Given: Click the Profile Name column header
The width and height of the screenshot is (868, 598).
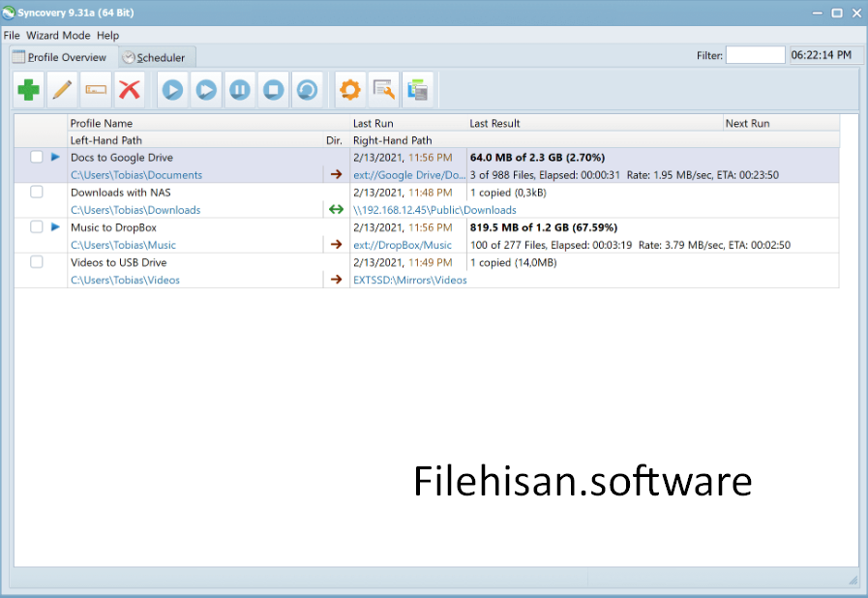Looking at the screenshot, I should click(x=102, y=123).
